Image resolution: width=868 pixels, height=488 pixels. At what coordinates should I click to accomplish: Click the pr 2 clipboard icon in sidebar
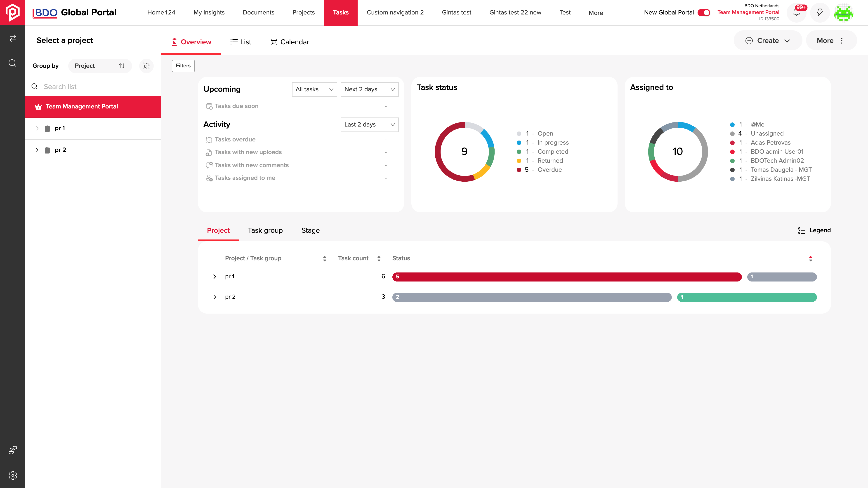click(47, 150)
